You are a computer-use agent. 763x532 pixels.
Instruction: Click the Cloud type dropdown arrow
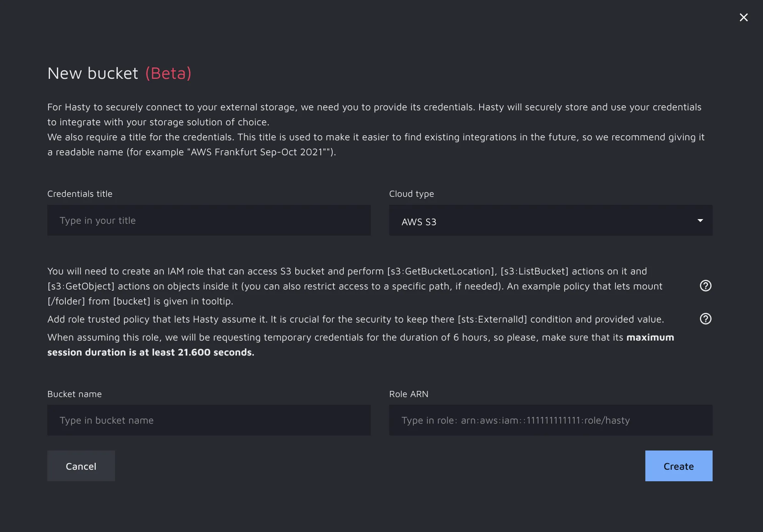700,221
